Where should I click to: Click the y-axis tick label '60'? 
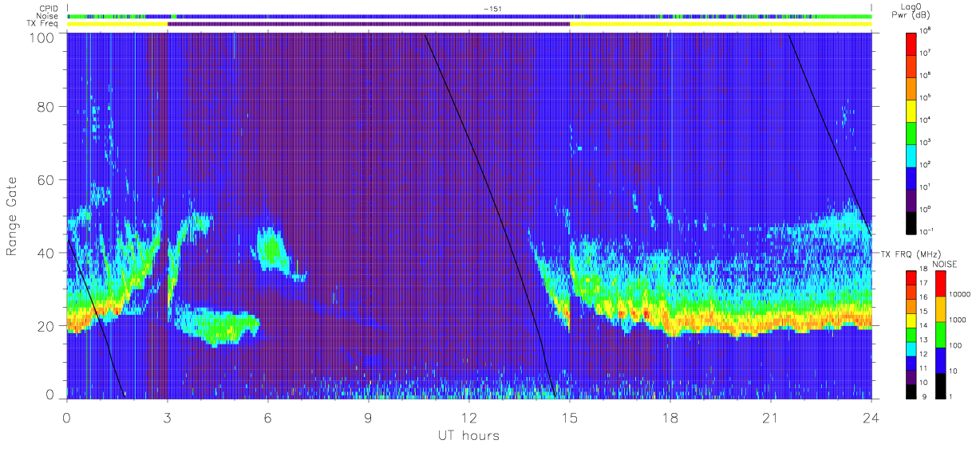45,180
